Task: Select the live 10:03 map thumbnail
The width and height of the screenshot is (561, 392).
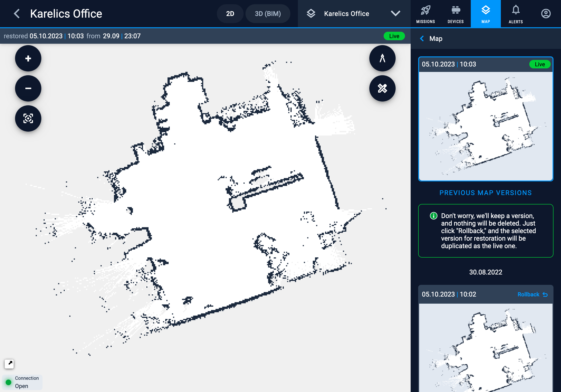Action: 485,126
